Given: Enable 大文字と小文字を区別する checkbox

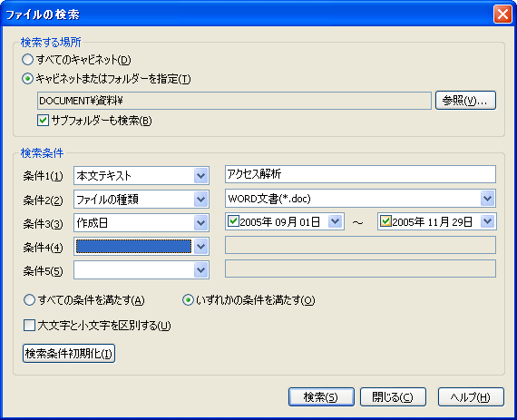Looking at the screenshot, I should (x=29, y=326).
